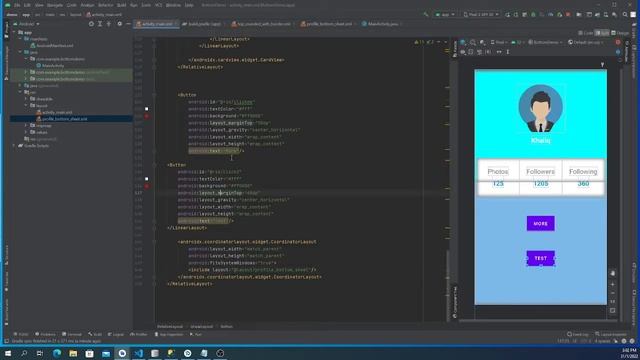Image resolution: width=640 pixels, height=360 pixels.
Task: Switch editor to Code view mode
Action: click(x=585, y=33)
